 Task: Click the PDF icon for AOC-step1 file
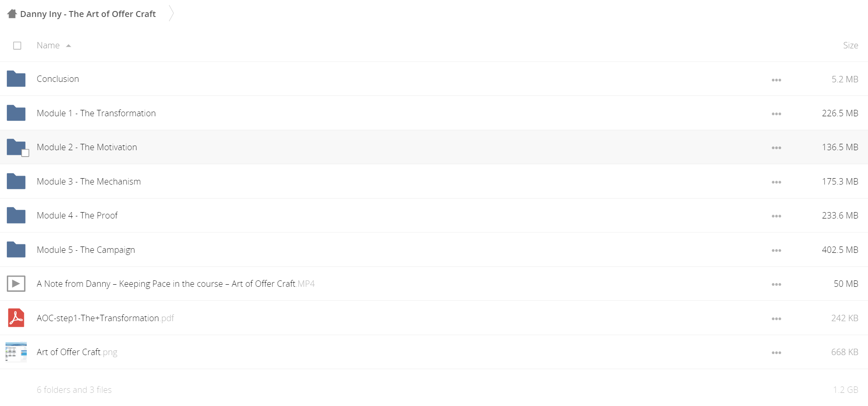pos(16,318)
